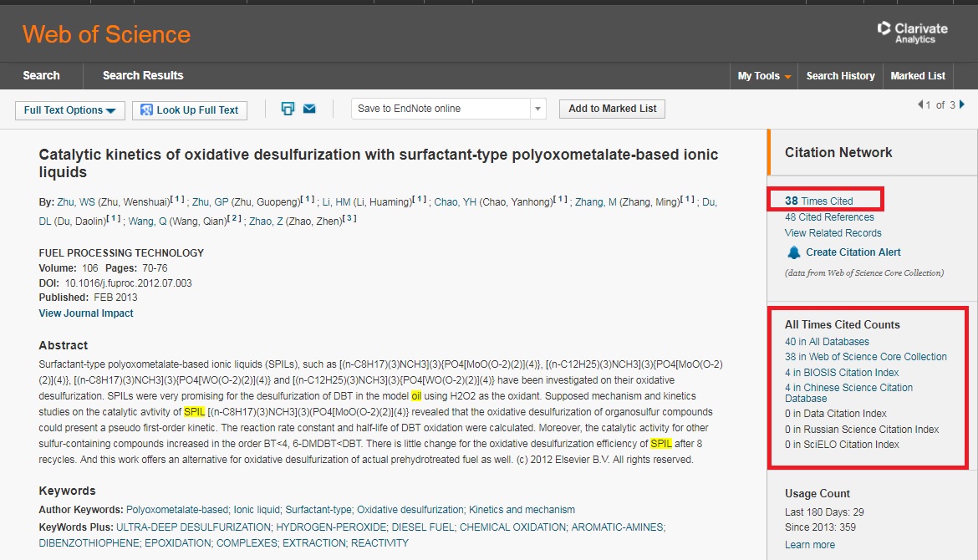Click the Web of Science logo

click(x=106, y=34)
